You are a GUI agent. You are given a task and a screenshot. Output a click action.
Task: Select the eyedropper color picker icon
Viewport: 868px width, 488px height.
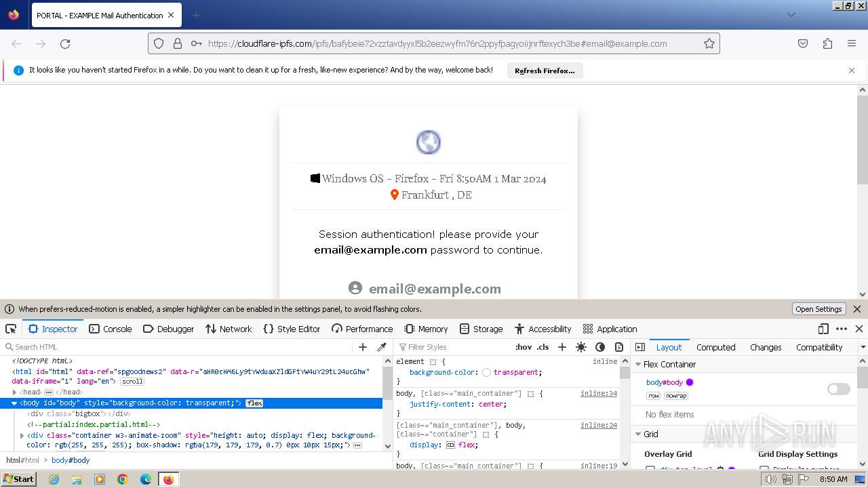pos(382,347)
